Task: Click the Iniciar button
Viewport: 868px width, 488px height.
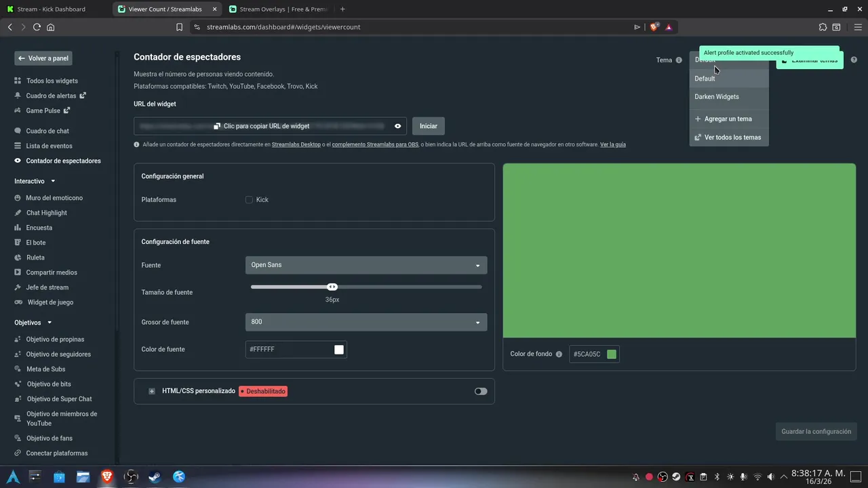Action: [x=429, y=126]
